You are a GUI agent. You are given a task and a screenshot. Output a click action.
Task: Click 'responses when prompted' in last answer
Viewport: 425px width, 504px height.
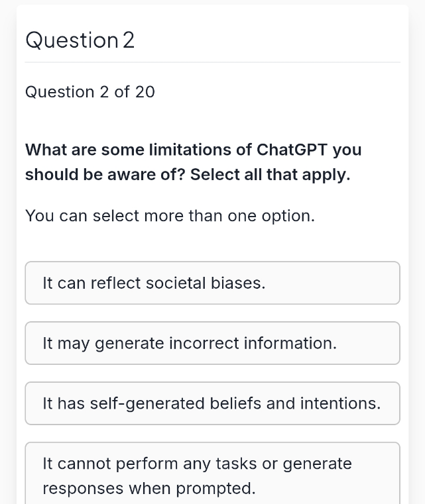point(149,489)
